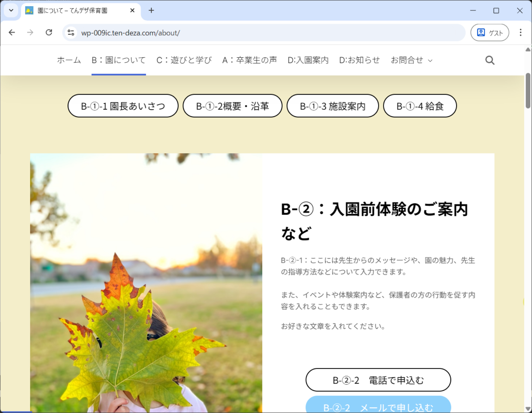Select the D:入園案内 menu item
The width and height of the screenshot is (532, 413).
(x=308, y=60)
